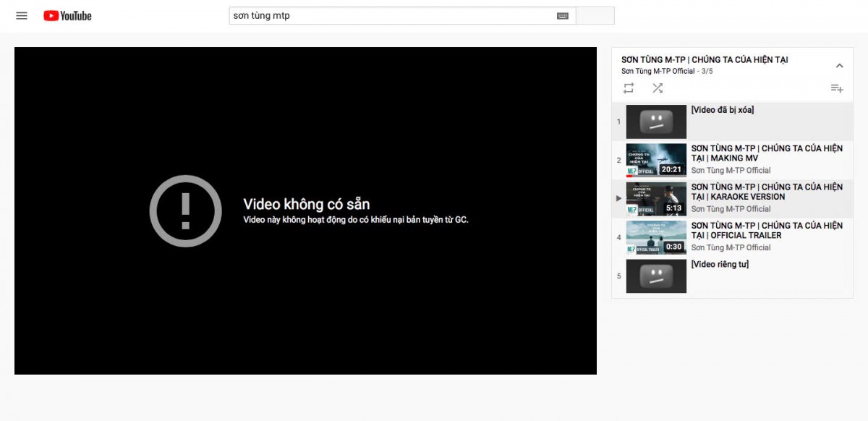
Task: Collapse the playlist panel with chevron
Action: click(x=839, y=65)
